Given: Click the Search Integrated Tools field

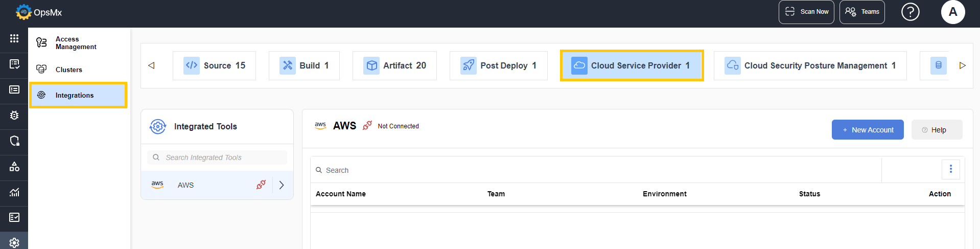Looking at the screenshot, I should [x=217, y=157].
